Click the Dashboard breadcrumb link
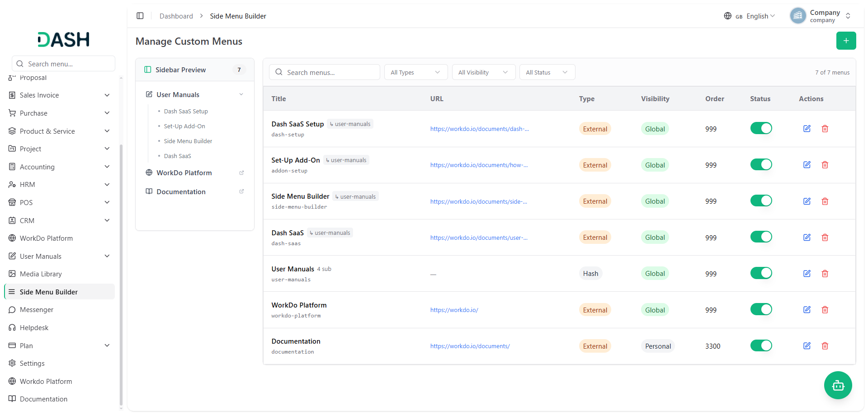This screenshot has width=868, height=415. pos(176,16)
